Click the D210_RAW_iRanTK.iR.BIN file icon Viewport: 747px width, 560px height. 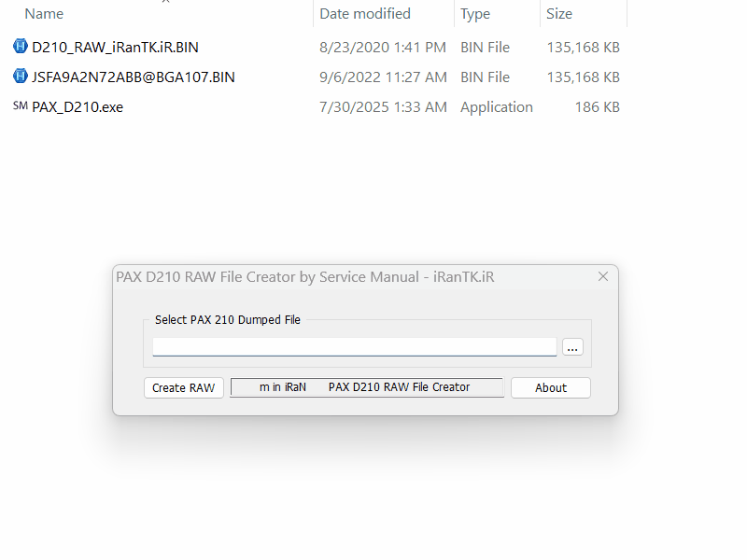pos(20,46)
